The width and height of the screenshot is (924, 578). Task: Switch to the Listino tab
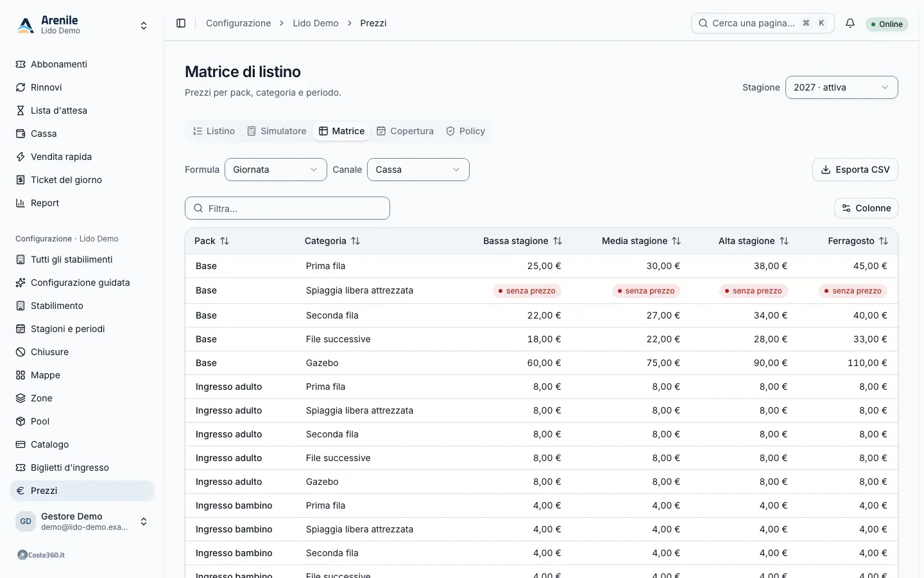point(214,131)
